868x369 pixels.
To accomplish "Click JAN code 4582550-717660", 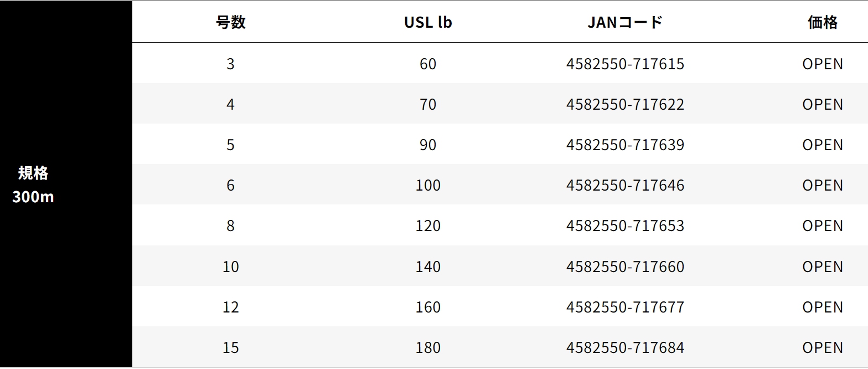I will [625, 266].
